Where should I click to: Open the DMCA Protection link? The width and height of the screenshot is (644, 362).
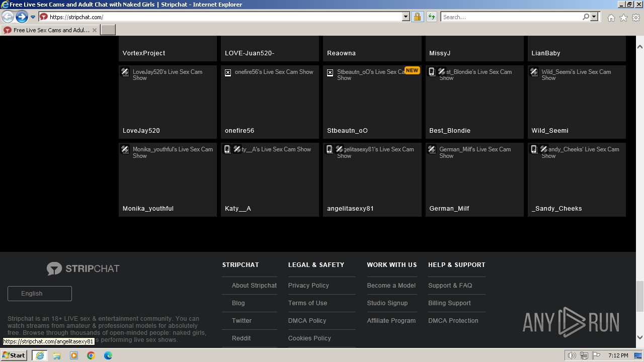(x=453, y=321)
